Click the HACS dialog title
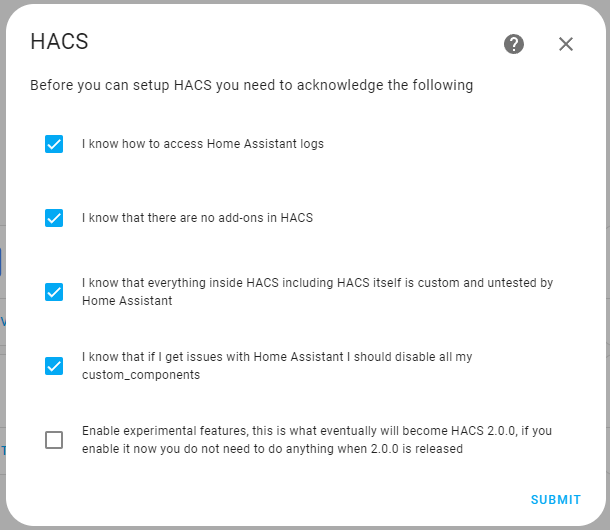610x530 pixels. point(60,42)
